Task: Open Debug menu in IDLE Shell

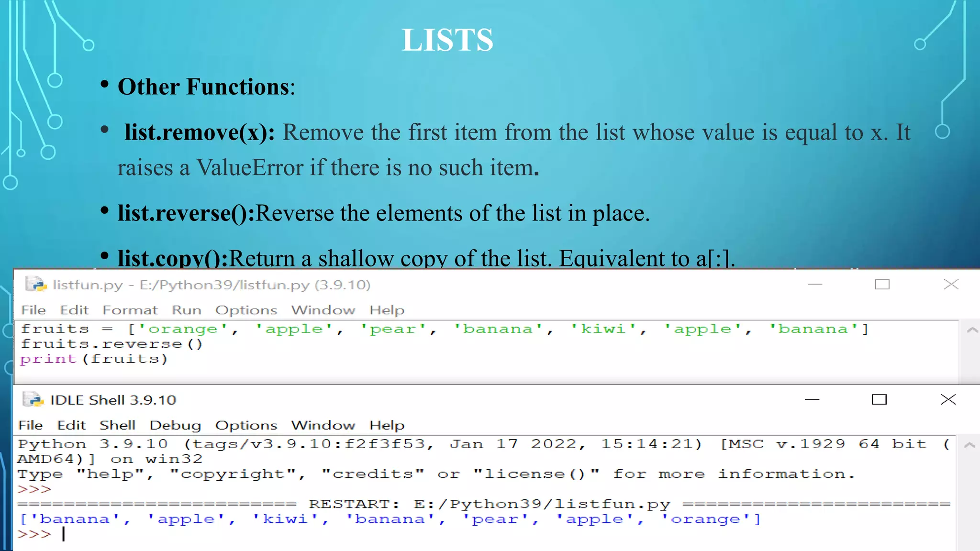Action: (x=175, y=425)
